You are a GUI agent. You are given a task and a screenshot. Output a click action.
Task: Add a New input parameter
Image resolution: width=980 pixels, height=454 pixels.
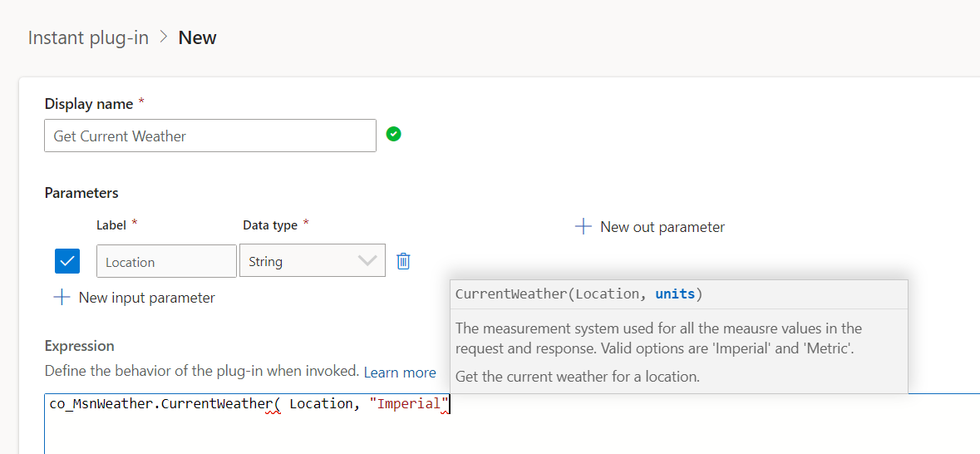[146, 298]
